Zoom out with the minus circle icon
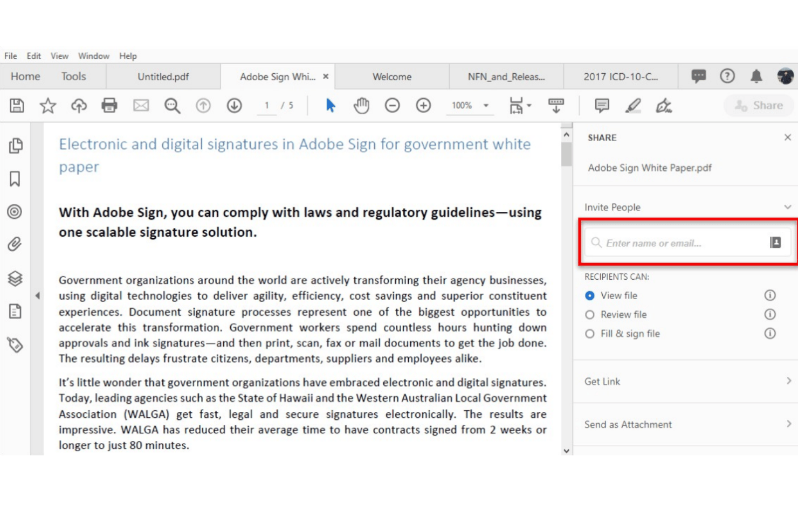This screenshot has height=532, width=798. tap(392, 106)
